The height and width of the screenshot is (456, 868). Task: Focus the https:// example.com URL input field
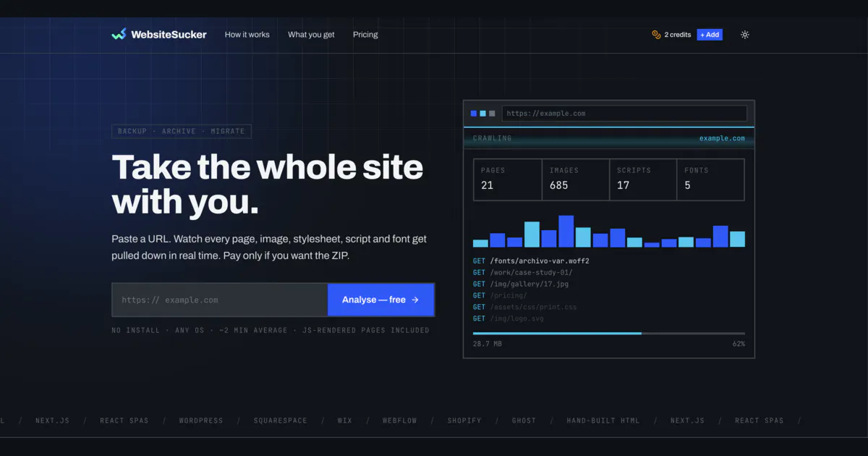[x=220, y=300]
